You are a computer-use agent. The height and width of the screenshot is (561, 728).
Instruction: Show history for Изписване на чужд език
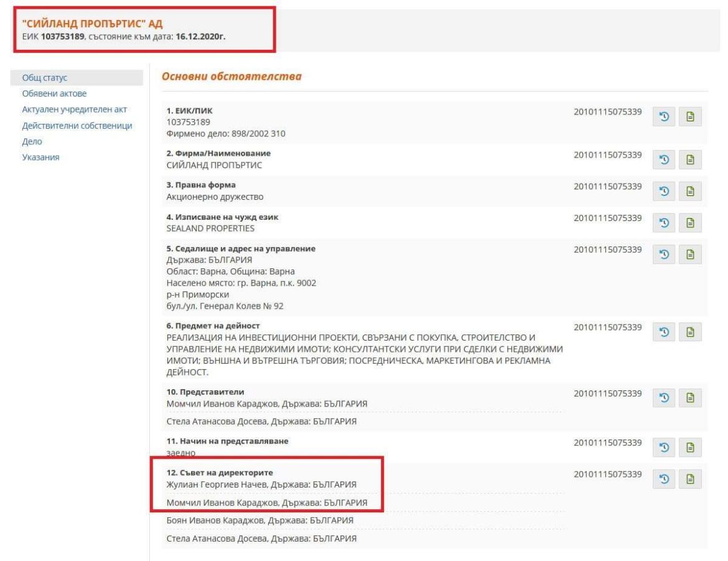[x=662, y=223]
